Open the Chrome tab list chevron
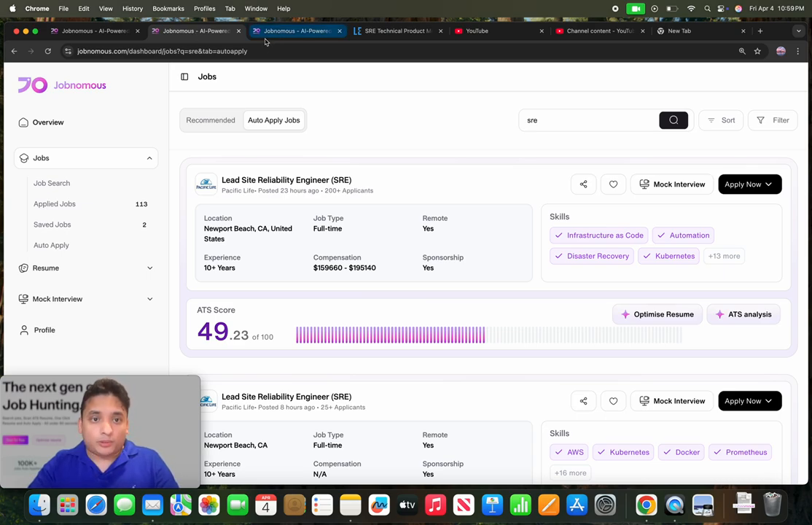This screenshot has width=812, height=525. coord(798,31)
